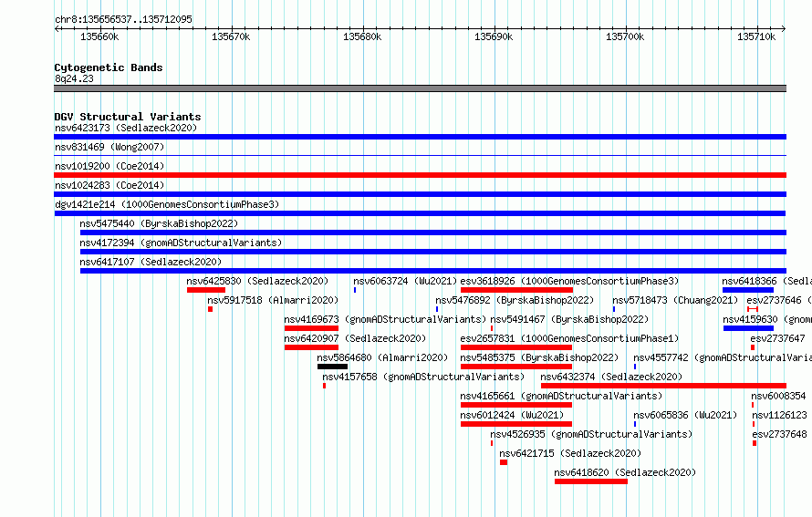The width and height of the screenshot is (812, 517).
Task: Open nsv6420907 (Sedlazeck2020) label
Action: [x=355, y=338]
